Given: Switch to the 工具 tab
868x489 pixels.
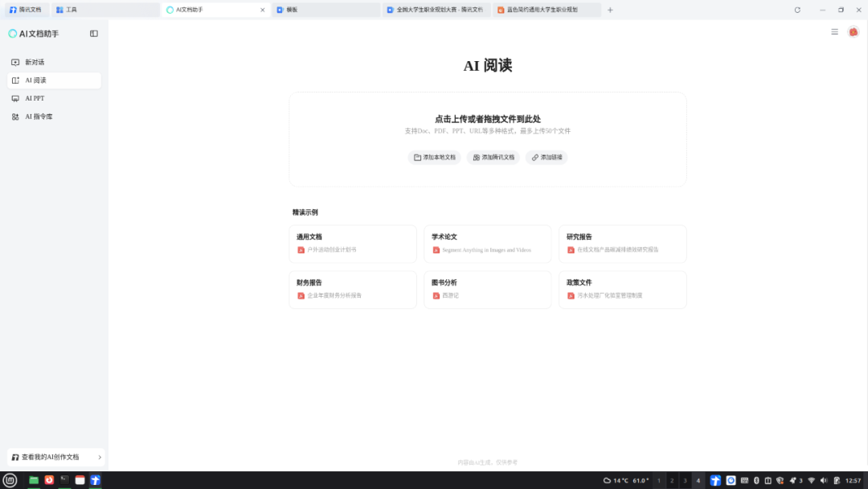Looking at the screenshot, I should pyautogui.click(x=105, y=10).
